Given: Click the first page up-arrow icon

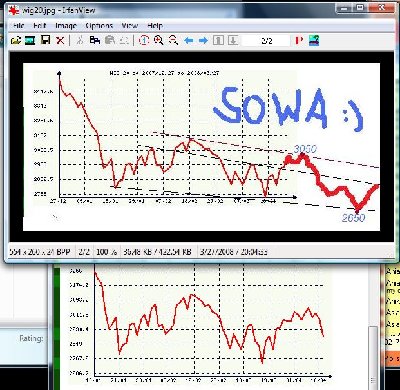Looking at the screenshot, I should (x=218, y=40).
